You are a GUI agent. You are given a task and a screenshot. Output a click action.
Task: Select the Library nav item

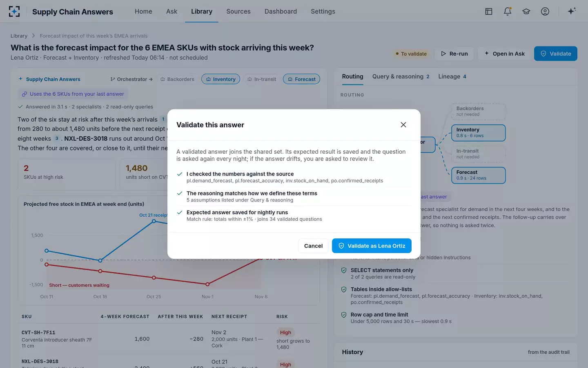pyautogui.click(x=202, y=11)
